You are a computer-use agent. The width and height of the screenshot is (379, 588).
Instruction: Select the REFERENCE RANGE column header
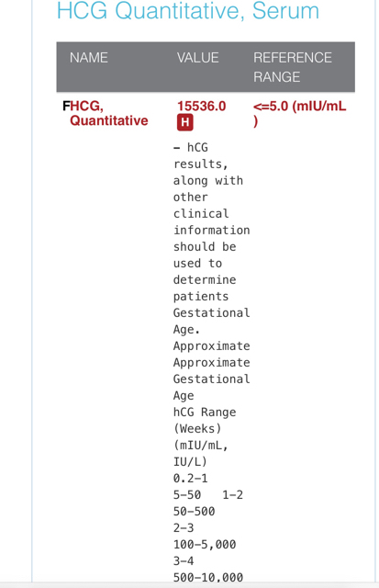coord(293,67)
